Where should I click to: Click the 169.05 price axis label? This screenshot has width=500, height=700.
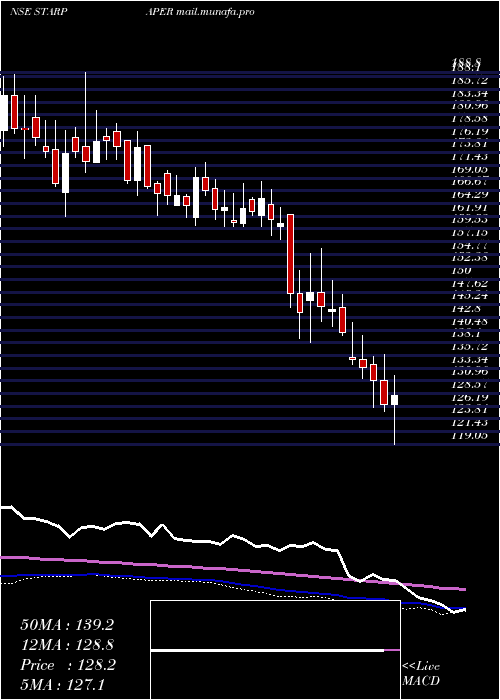(x=470, y=170)
